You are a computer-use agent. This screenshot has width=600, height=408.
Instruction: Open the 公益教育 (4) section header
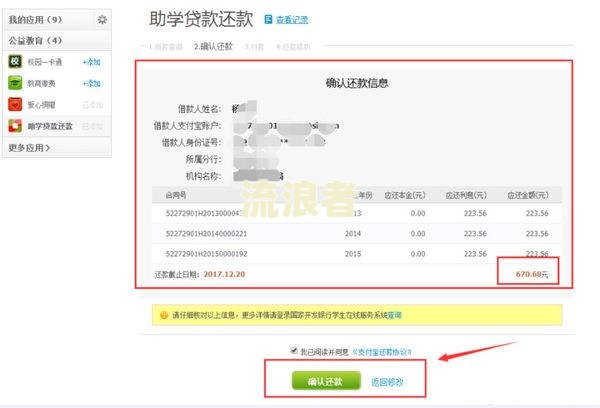(x=35, y=41)
